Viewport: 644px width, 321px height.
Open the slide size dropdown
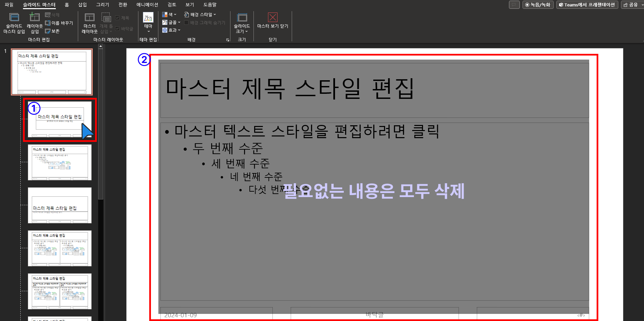pyautogui.click(x=242, y=23)
